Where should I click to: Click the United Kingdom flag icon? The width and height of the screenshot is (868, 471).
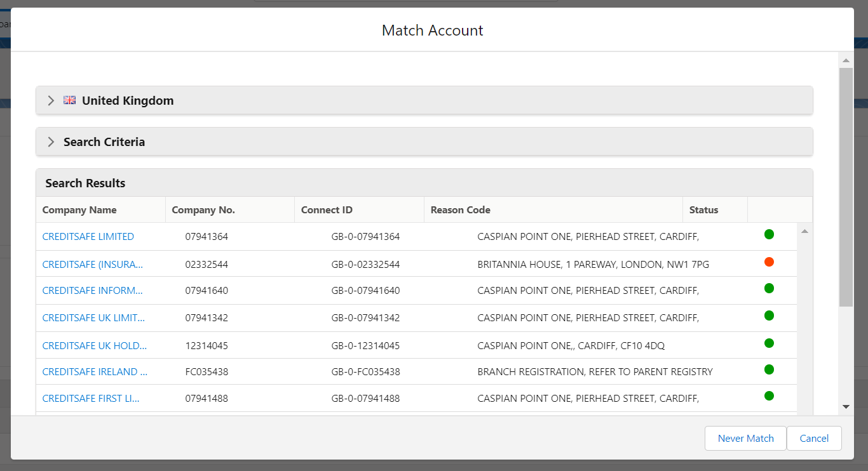point(69,100)
